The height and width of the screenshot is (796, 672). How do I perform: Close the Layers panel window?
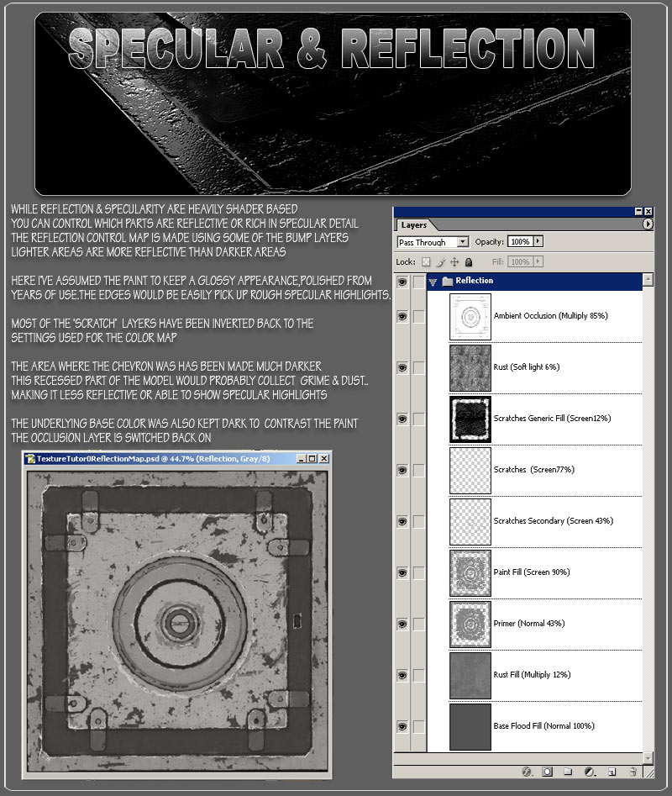pos(648,211)
